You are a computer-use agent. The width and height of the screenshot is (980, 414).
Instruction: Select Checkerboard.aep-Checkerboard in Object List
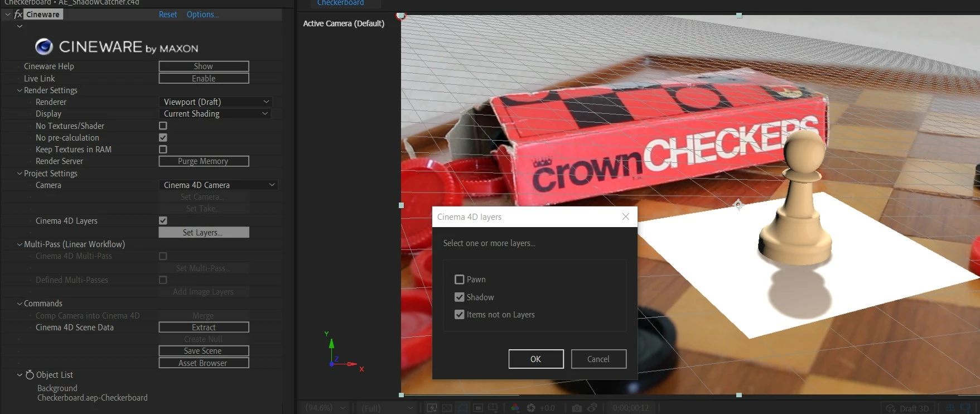point(93,398)
